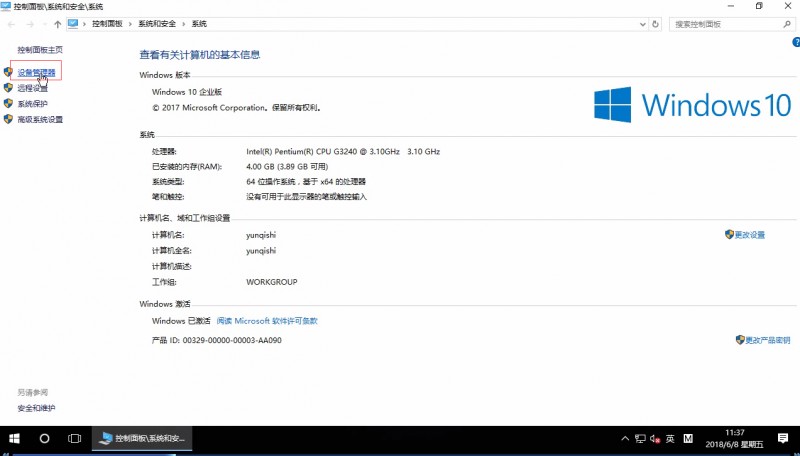Open Cortana search circle on taskbar
Image resolution: width=800 pixels, height=456 pixels.
point(44,439)
